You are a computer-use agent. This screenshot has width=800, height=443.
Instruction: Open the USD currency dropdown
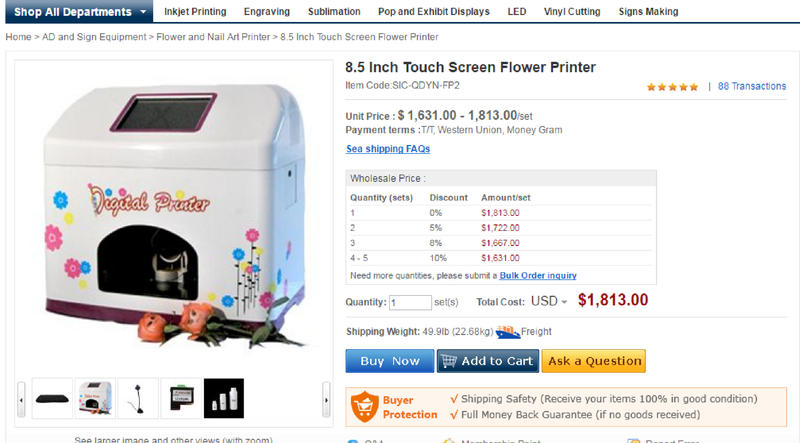(549, 301)
